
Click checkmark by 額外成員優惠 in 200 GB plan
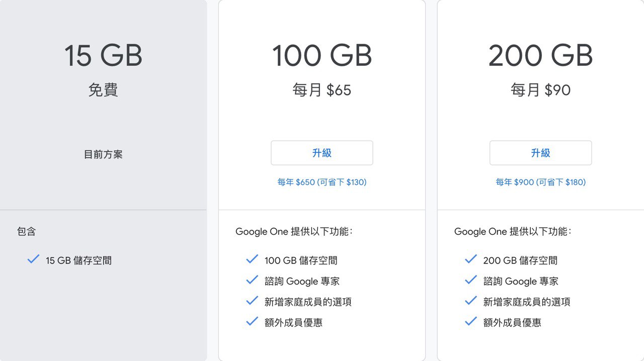click(x=471, y=321)
